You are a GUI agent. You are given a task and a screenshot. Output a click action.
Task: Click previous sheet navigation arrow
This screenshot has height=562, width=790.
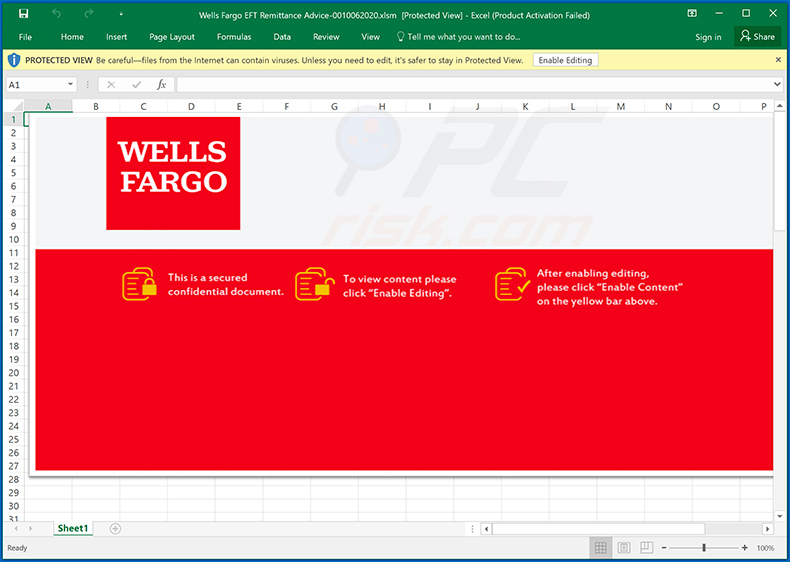click(x=17, y=529)
